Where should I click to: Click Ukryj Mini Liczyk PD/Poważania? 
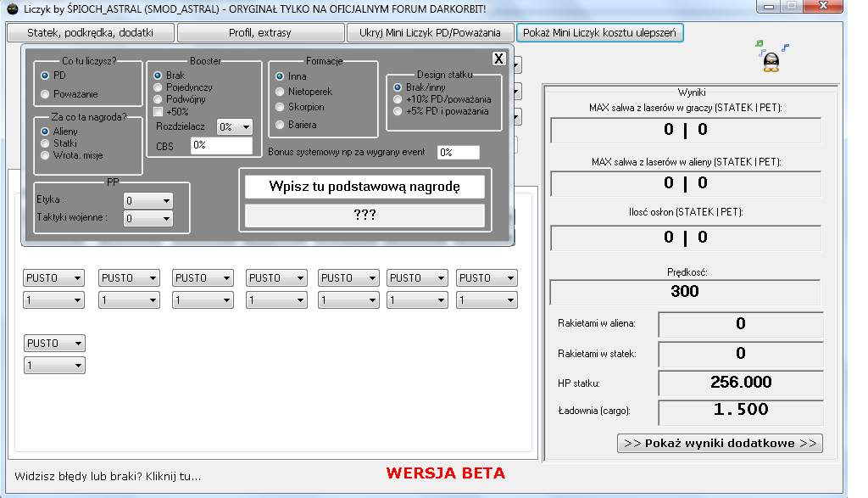point(430,33)
